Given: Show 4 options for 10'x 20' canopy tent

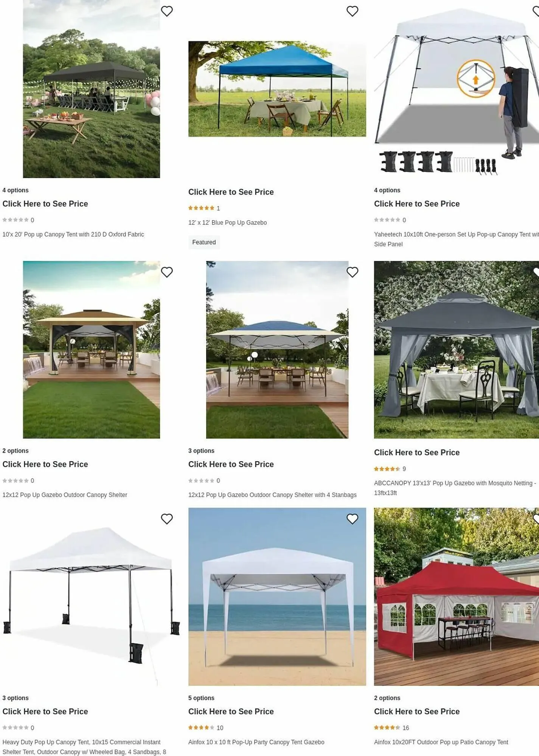Looking at the screenshot, I should pyautogui.click(x=16, y=190).
